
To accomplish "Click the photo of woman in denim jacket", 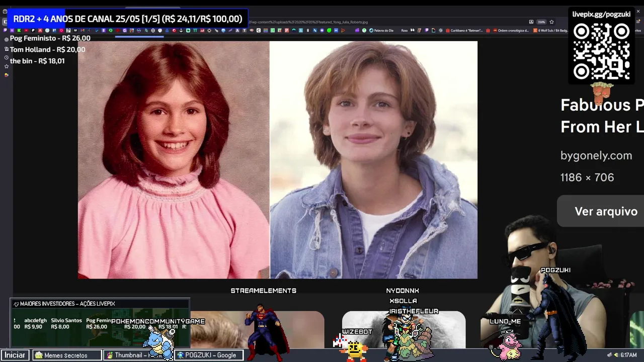I will (373, 160).
